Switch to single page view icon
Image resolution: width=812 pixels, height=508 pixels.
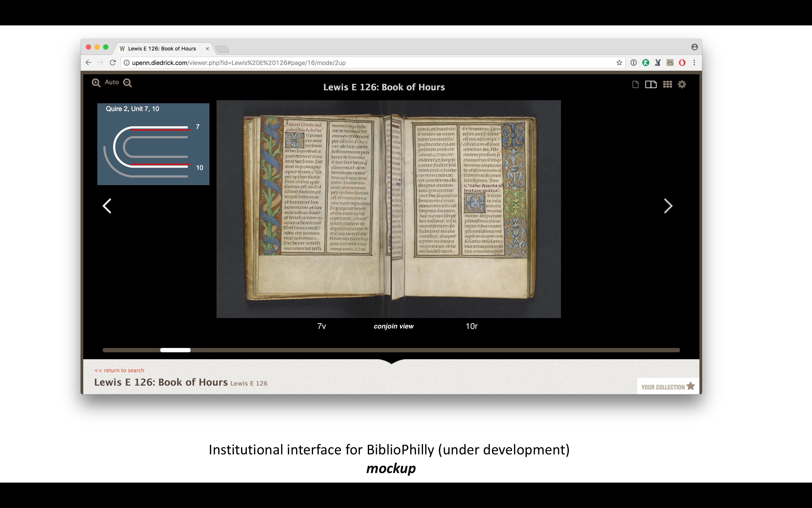point(635,84)
